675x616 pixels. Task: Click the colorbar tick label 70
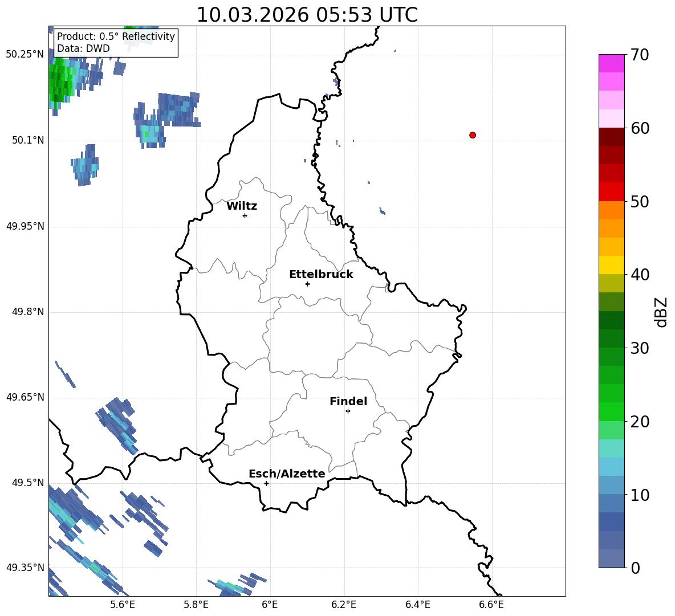(x=640, y=55)
